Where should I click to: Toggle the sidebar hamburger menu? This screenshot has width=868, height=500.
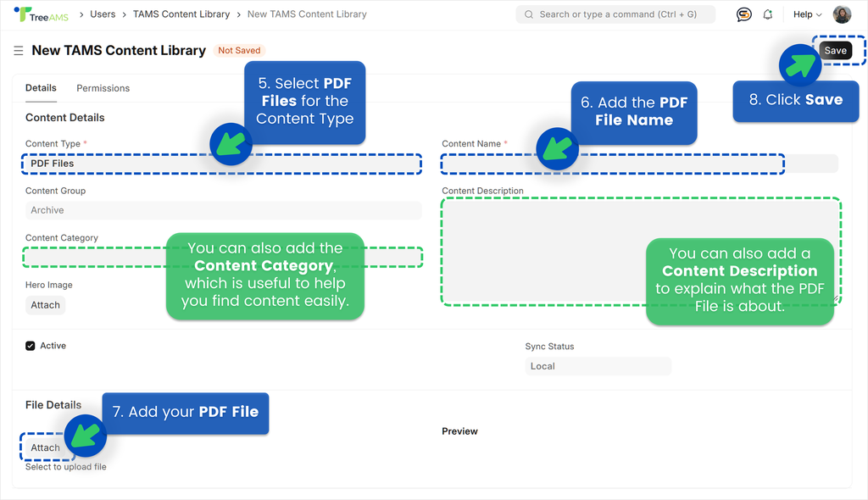[18, 51]
